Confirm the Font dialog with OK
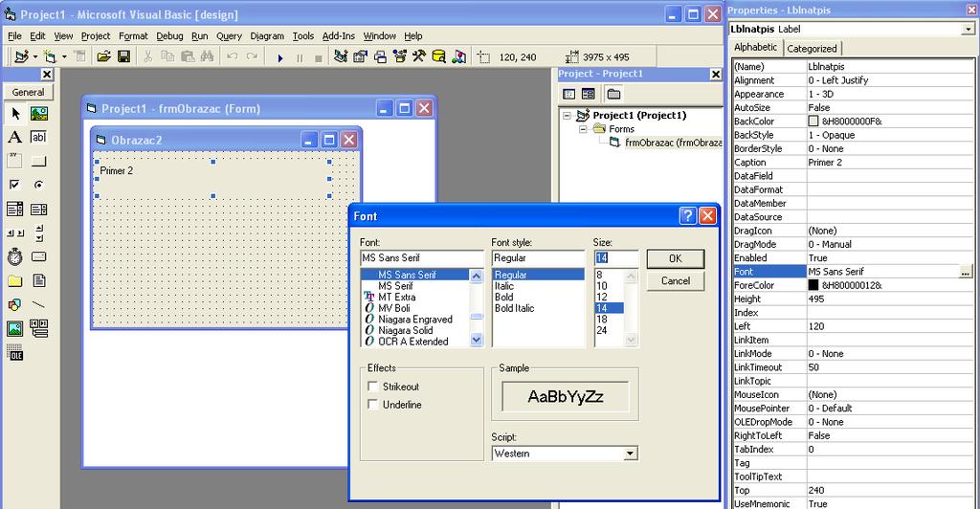The height and width of the screenshot is (509, 980). click(x=676, y=258)
